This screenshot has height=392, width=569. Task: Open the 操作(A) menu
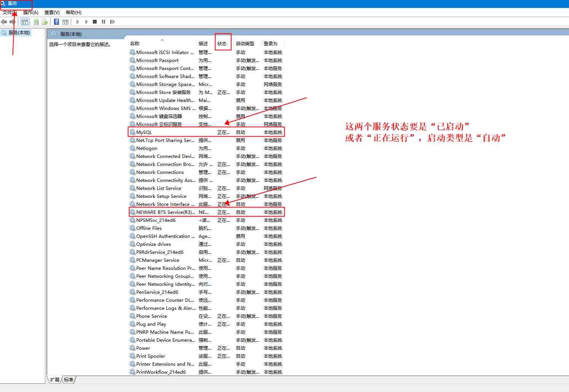click(31, 13)
